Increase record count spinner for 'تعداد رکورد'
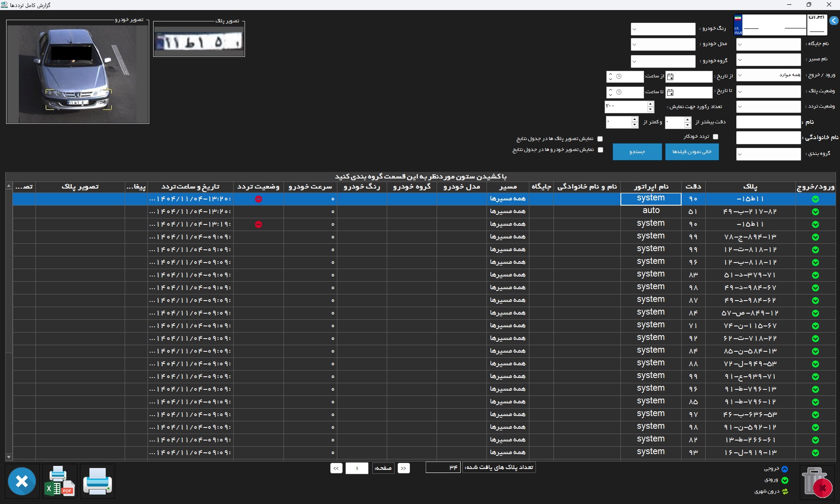This screenshot has height=504, width=840. tap(651, 104)
